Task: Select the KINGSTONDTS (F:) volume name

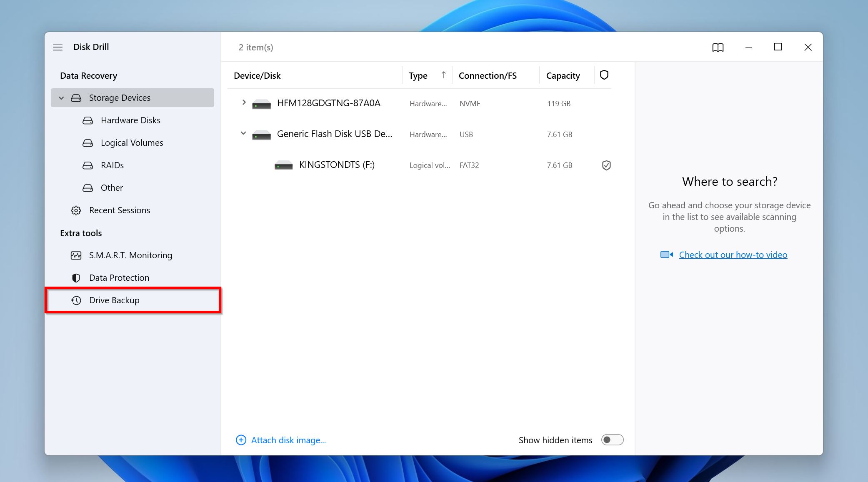Action: [x=337, y=165]
